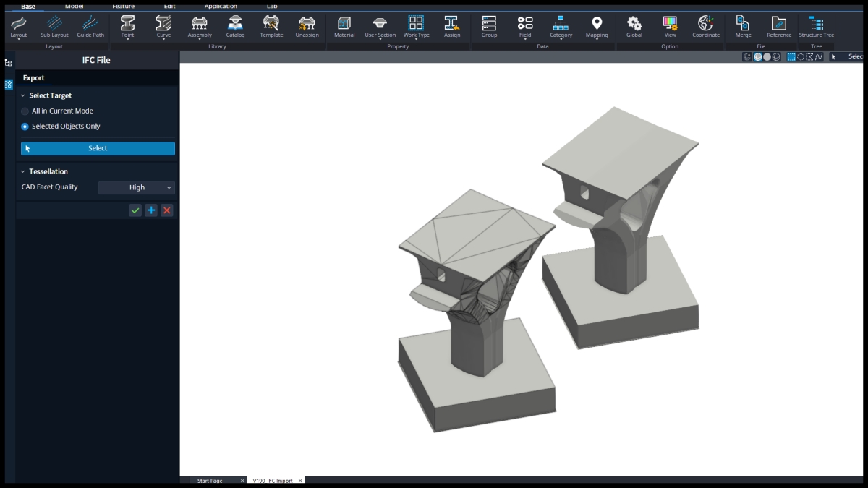Open the Material property tool
The image size is (868, 488).
tap(344, 27)
